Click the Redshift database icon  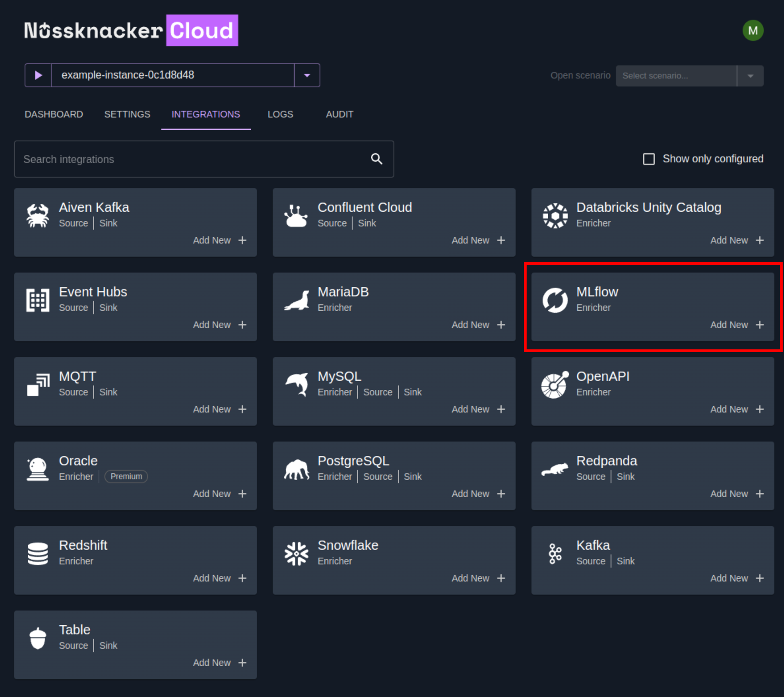coord(38,554)
